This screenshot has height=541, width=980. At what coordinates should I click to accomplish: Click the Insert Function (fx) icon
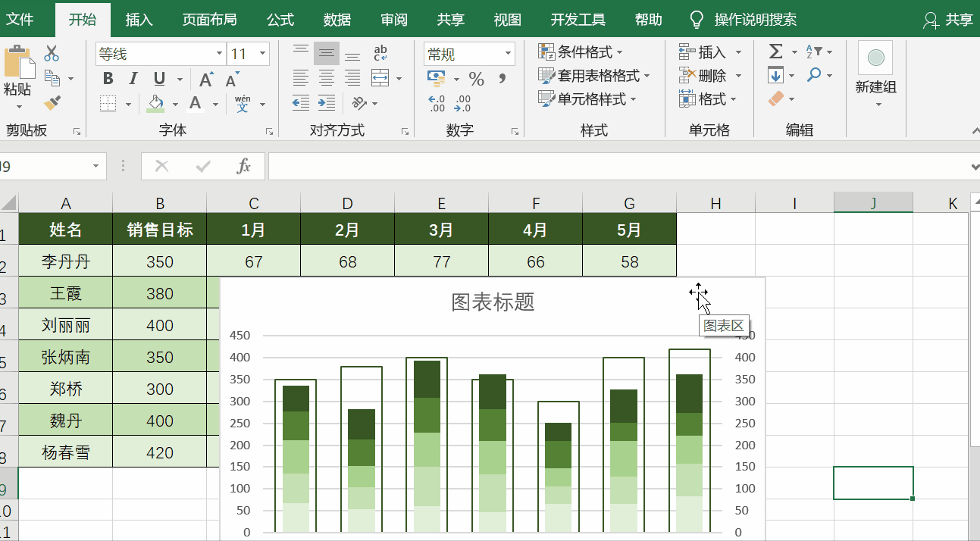click(243, 166)
